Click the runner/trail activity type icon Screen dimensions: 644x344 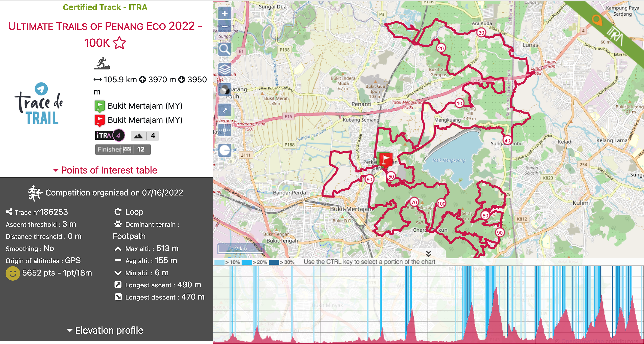[x=102, y=64]
